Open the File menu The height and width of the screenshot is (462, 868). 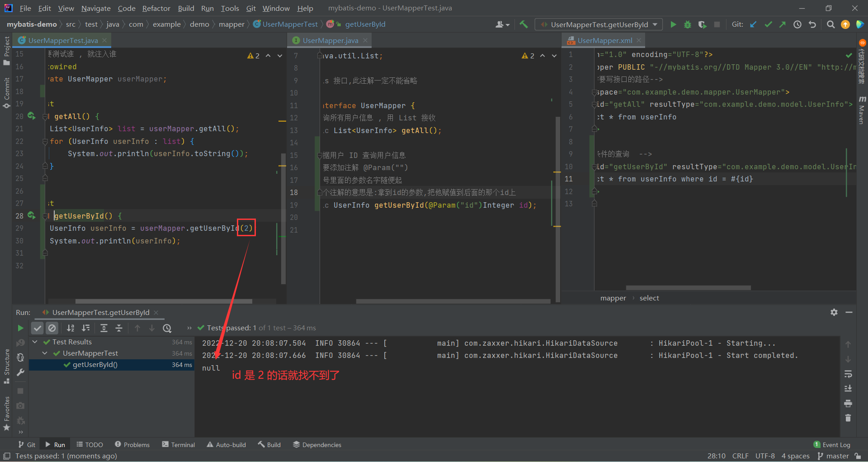tap(25, 8)
